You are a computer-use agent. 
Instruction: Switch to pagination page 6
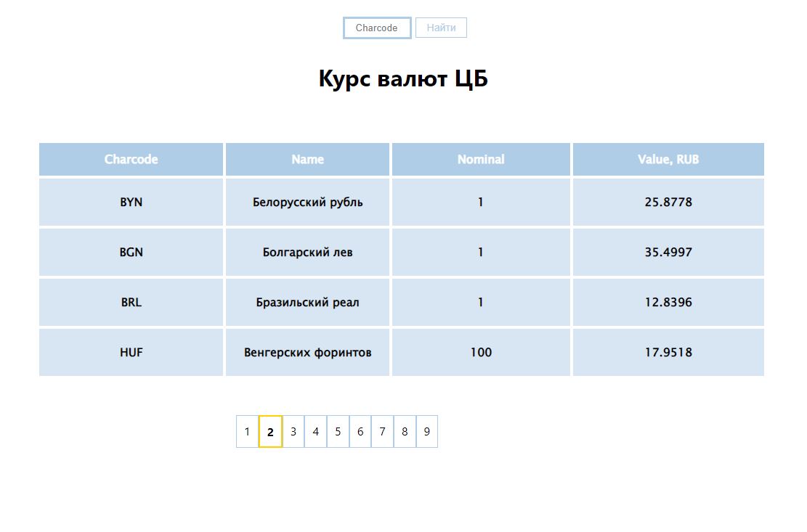[x=360, y=432]
